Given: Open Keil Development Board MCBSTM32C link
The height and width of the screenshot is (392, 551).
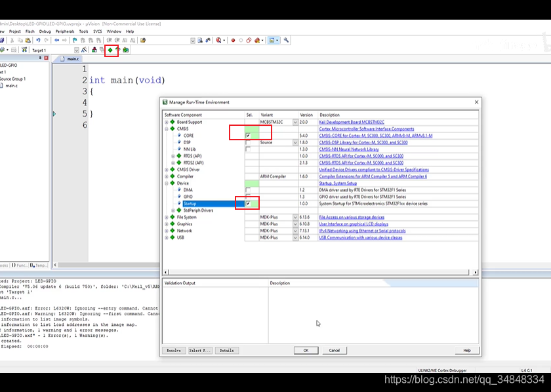Looking at the screenshot, I should 352,122.
